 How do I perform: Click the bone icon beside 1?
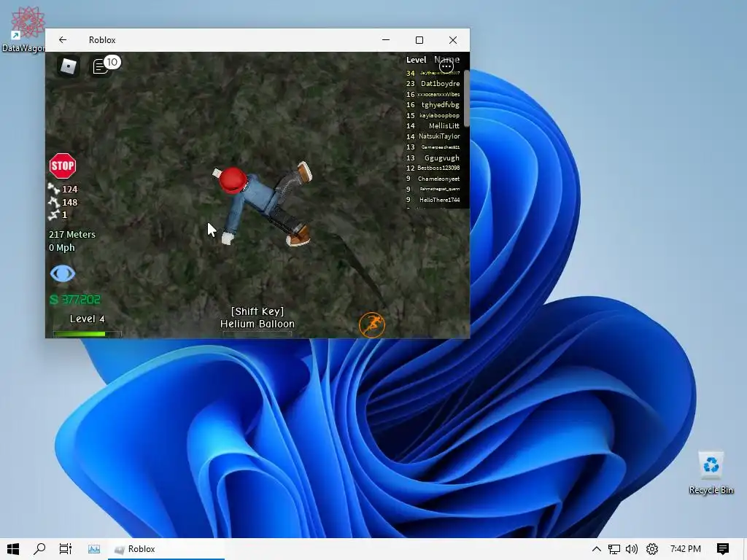[53, 215]
